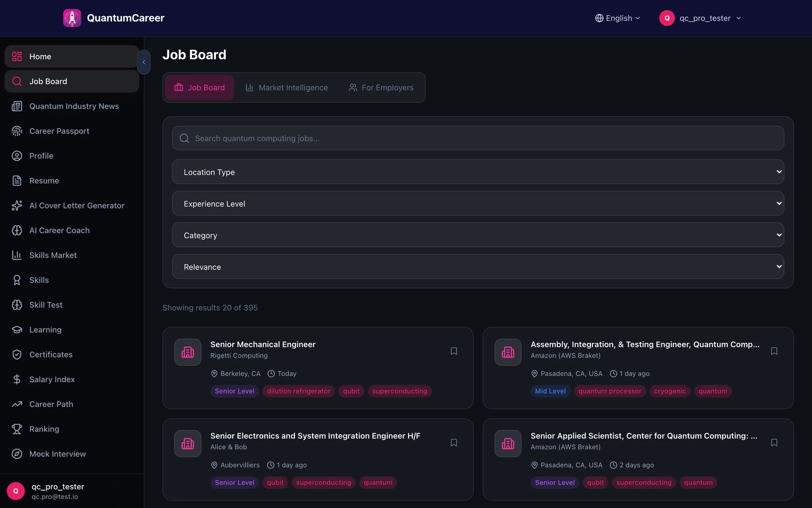Bookmark the Assembly, Integration, & Testing Engineer job
Viewport: 812px width, 508px height.
tap(774, 351)
